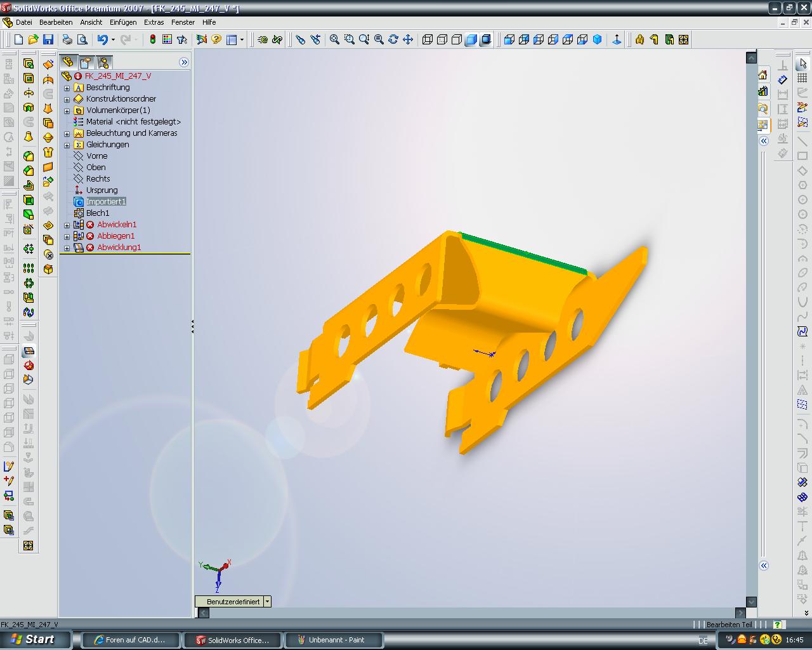The width and height of the screenshot is (812, 650).
Task: Click the Rebuild traffic light icon
Action: [152, 39]
